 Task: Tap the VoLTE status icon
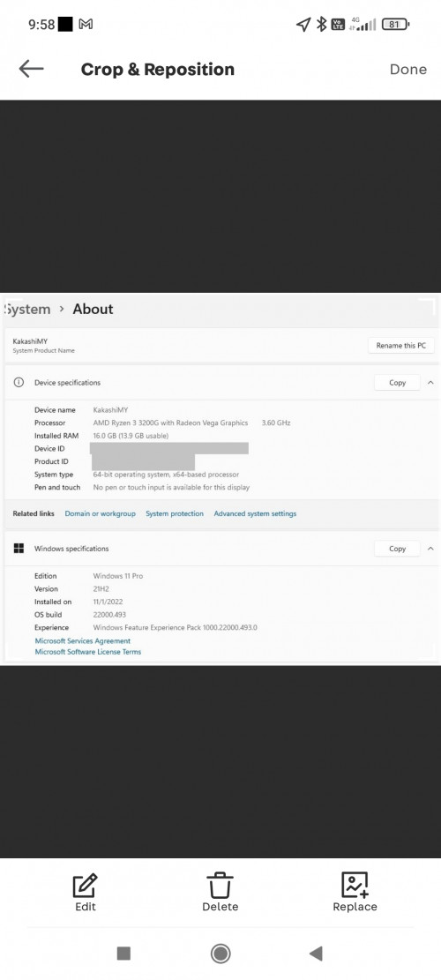338,25
